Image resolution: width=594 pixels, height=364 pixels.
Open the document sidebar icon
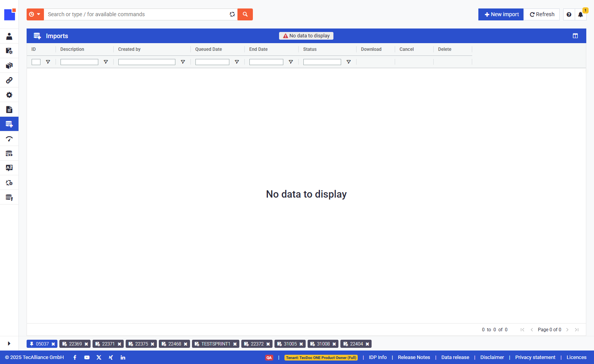pyautogui.click(x=9, y=109)
